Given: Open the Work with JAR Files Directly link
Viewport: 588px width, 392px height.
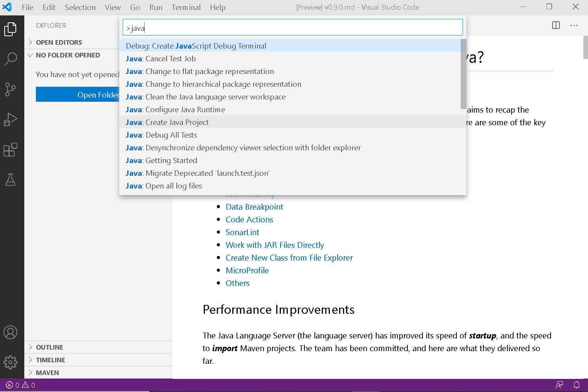Looking at the screenshot, I should (275, 245).
